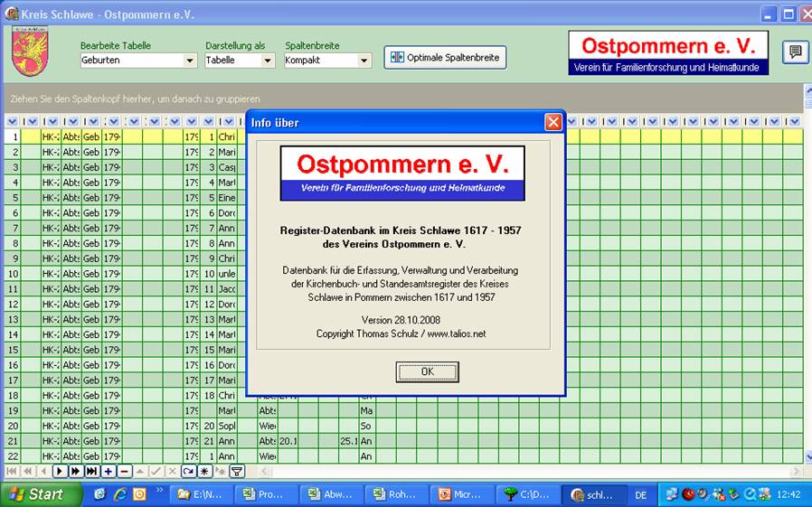Jump forward one page with double-right arrow
Viewport: 812px width, 507px height.
point(76,472)
